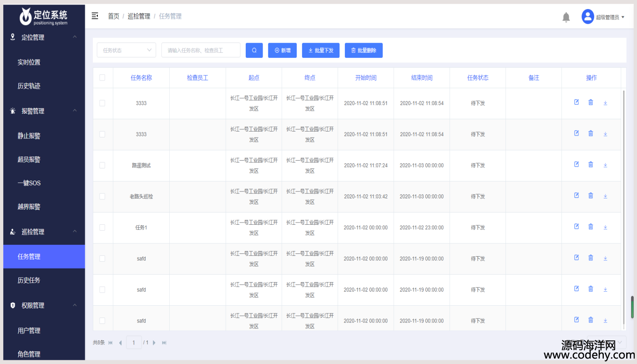Click the blue search magnifier button
This screenshot has height=364, width=637.
pos(254,51)
